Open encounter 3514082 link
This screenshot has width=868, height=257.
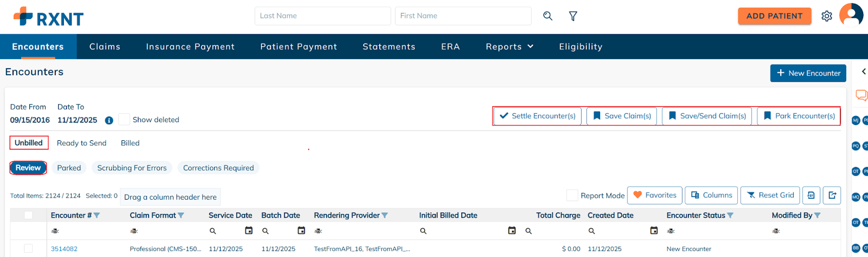64,249
